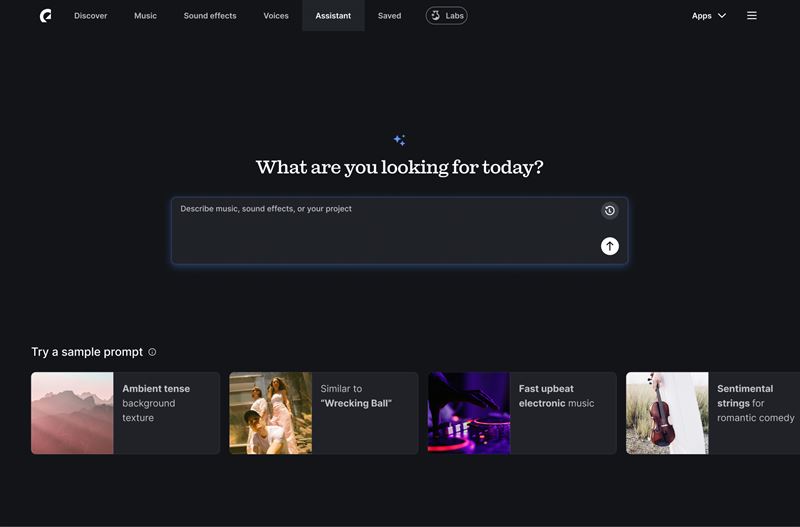The image size is (800, 527).
Task: Click the violin thumbnail image
Action: 667,413
